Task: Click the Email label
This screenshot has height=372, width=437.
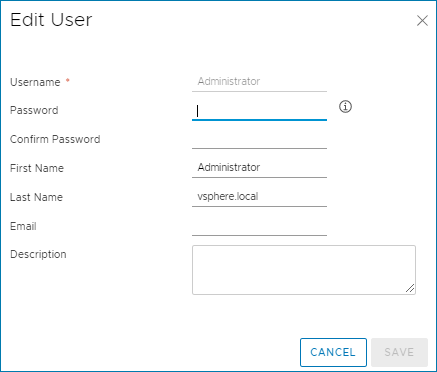Action: 23,226
